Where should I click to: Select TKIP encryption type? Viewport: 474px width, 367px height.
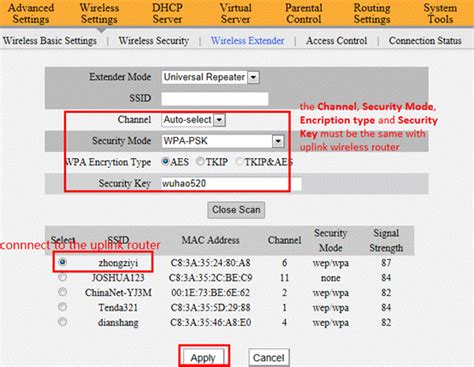pos(200,162)
